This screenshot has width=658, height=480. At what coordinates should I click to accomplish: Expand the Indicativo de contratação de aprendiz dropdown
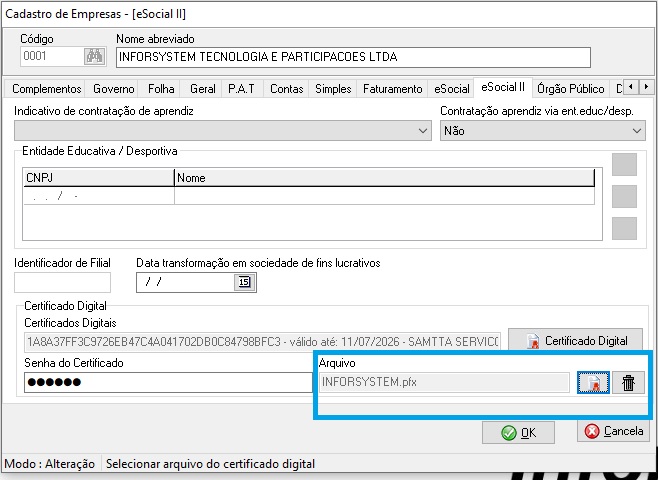pyautogui.click(x=422, y=131)
